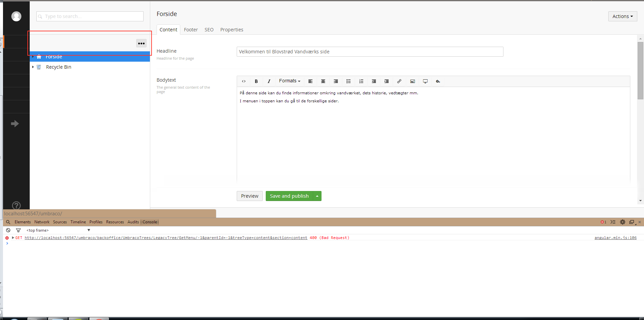Change DevTools dock position icon
The height and width of the screenshot is (320, 644).
pyautogui.click(x=632, y=222)
